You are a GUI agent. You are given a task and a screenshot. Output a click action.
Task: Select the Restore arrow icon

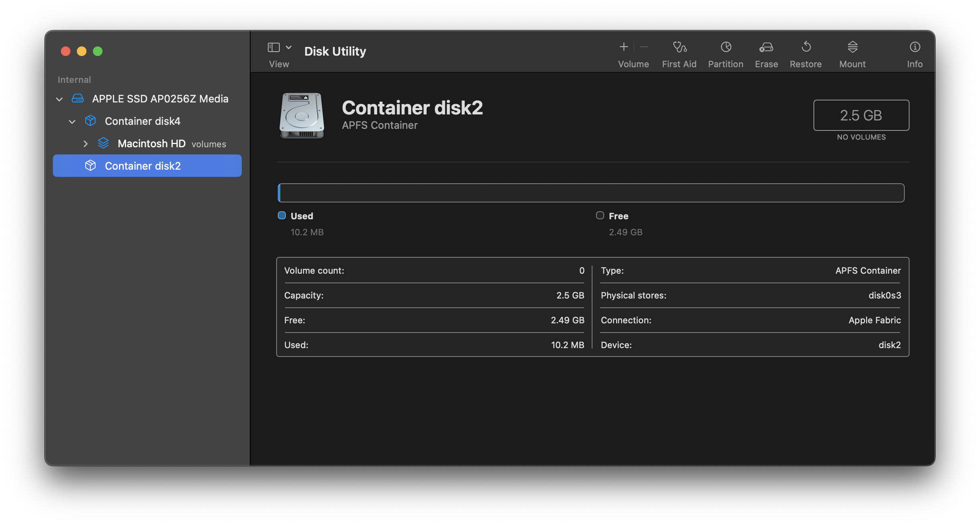tap(806, 47)
